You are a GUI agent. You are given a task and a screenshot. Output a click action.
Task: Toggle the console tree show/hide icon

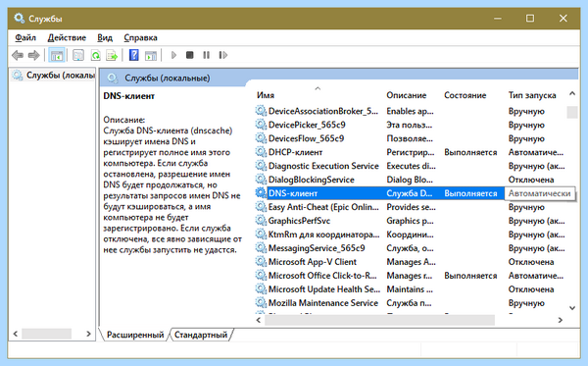click(x=57, y=56)
